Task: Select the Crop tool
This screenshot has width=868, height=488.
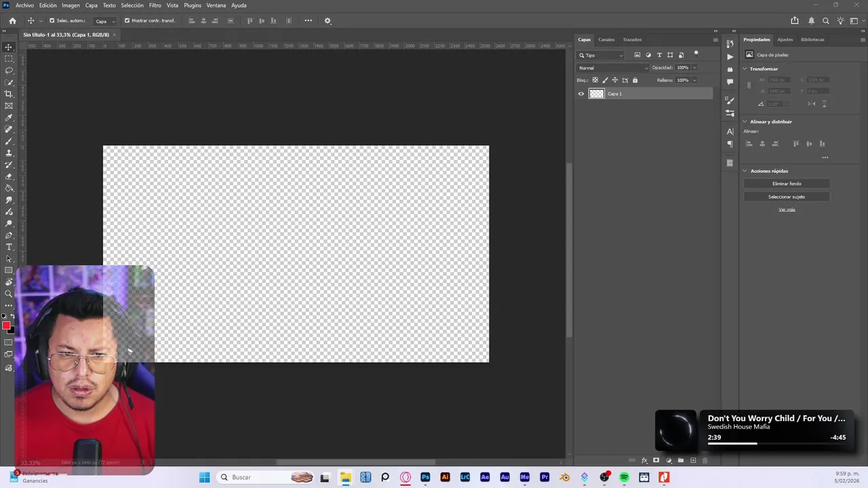Action: 9,94
